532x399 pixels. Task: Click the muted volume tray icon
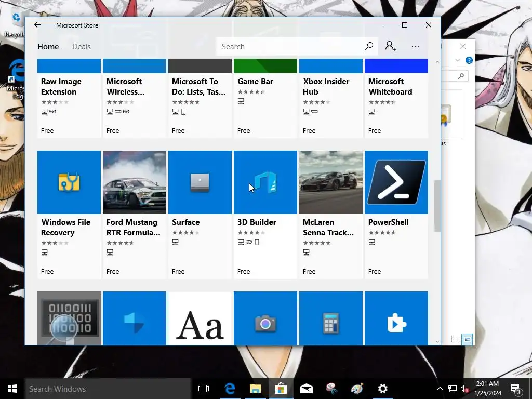pos(464,389)
